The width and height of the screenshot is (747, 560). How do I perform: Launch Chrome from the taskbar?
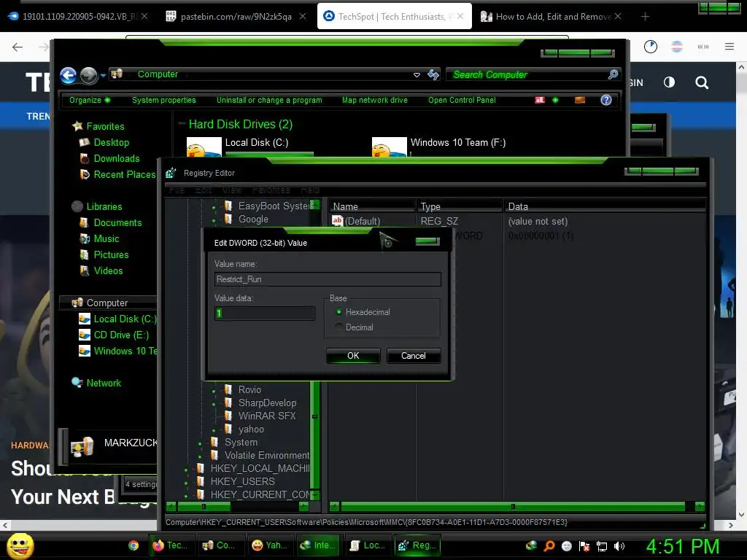[x=133, y=545]
